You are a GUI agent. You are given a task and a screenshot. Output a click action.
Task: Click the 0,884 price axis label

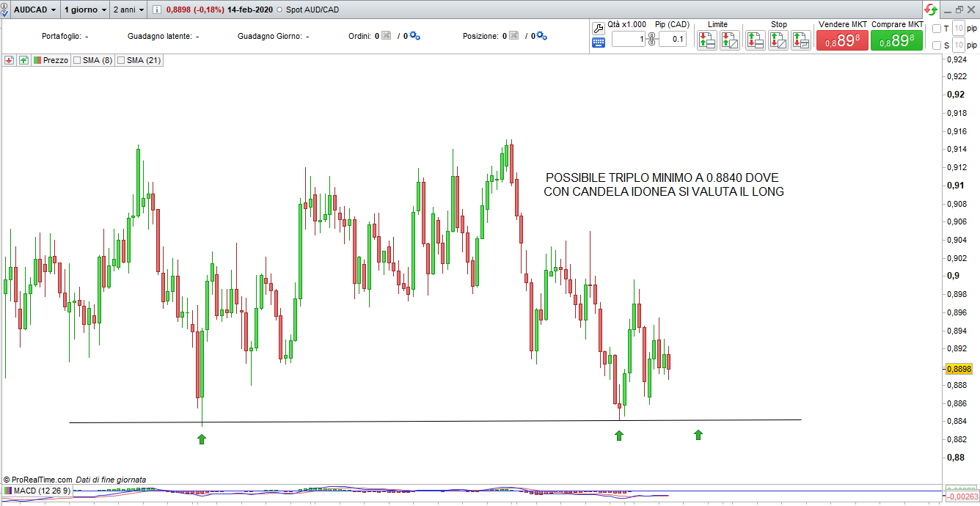[957, 421]
